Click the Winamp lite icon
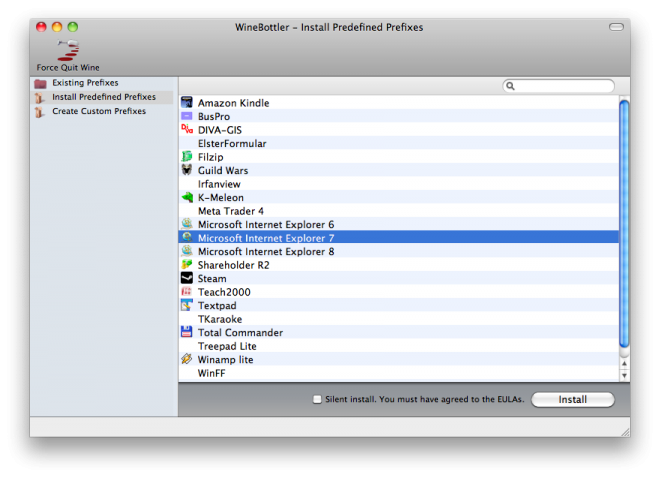The width and height of the screenshot is (660, 478). 187,360
